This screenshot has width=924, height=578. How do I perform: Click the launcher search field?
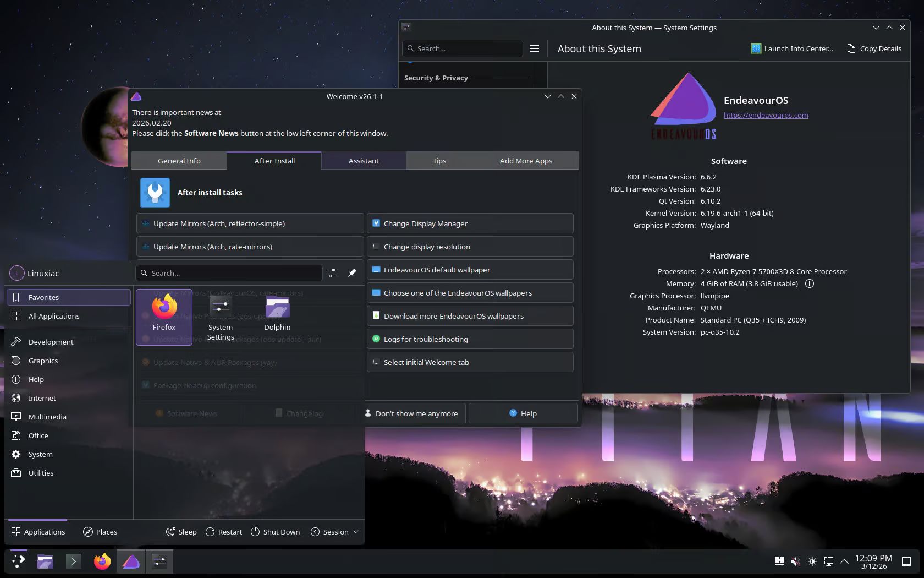pos(231,273)
